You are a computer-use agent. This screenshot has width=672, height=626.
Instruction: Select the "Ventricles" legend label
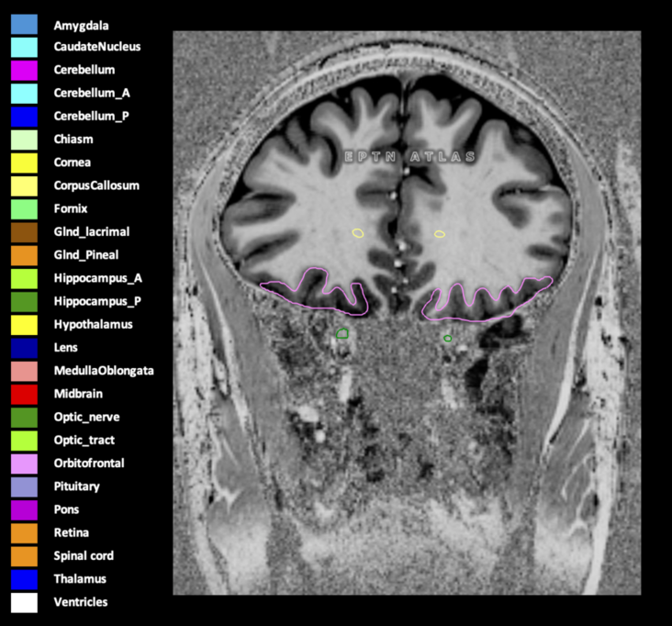click(81, 602)
